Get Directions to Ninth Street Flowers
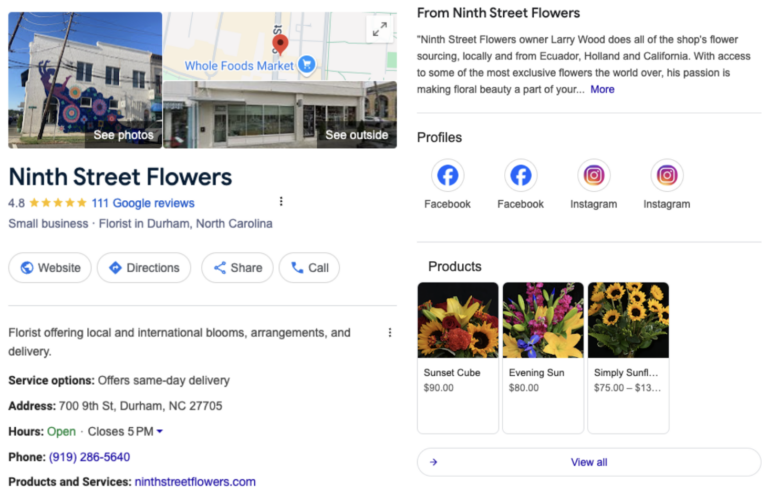Viewport: 768px width, 494px height. (144, 268)
